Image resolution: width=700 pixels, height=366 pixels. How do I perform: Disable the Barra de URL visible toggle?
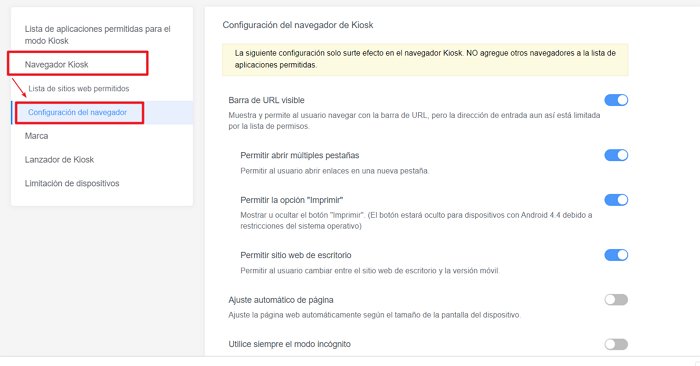[x=616, y=100]
